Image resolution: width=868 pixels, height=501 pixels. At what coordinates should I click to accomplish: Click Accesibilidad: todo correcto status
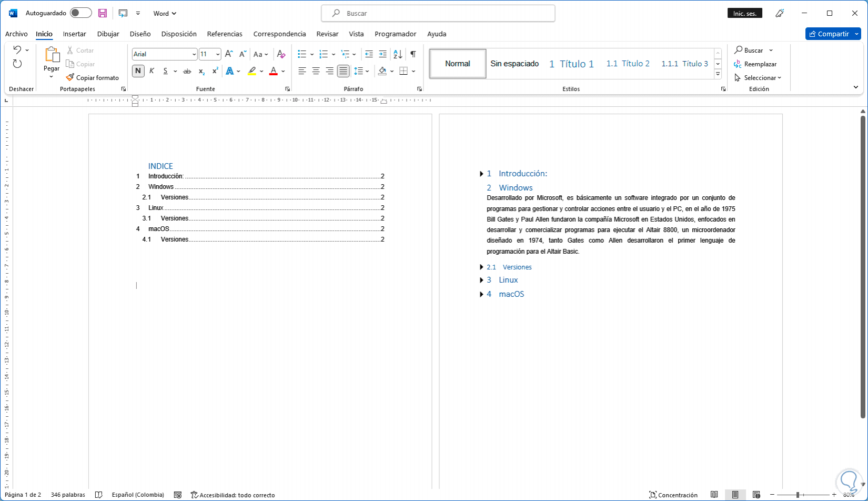click(233, 495)
